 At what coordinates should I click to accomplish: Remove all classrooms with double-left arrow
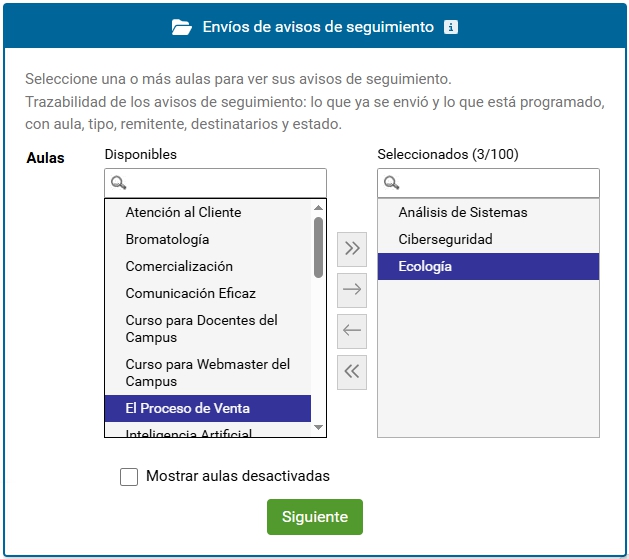point(352,372)
